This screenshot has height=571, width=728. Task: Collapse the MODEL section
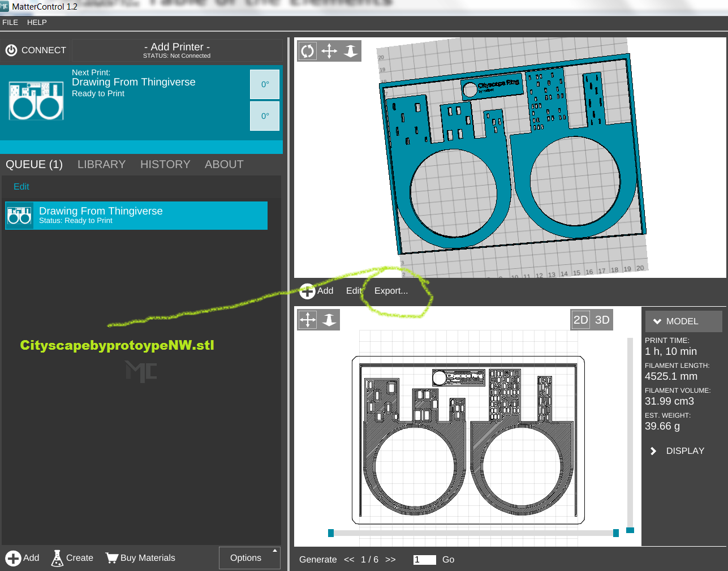coord(683,321)
